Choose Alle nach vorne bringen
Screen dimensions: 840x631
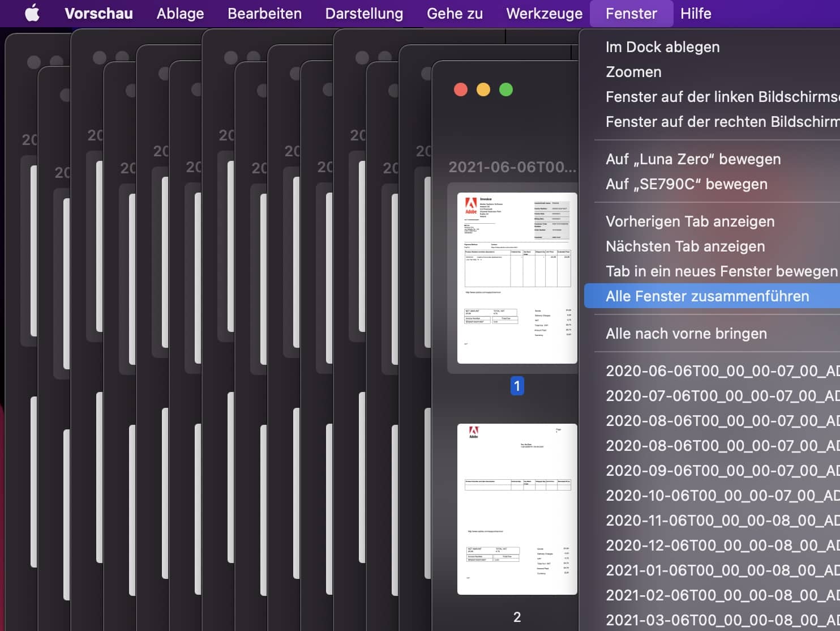(x=712, y=334)
